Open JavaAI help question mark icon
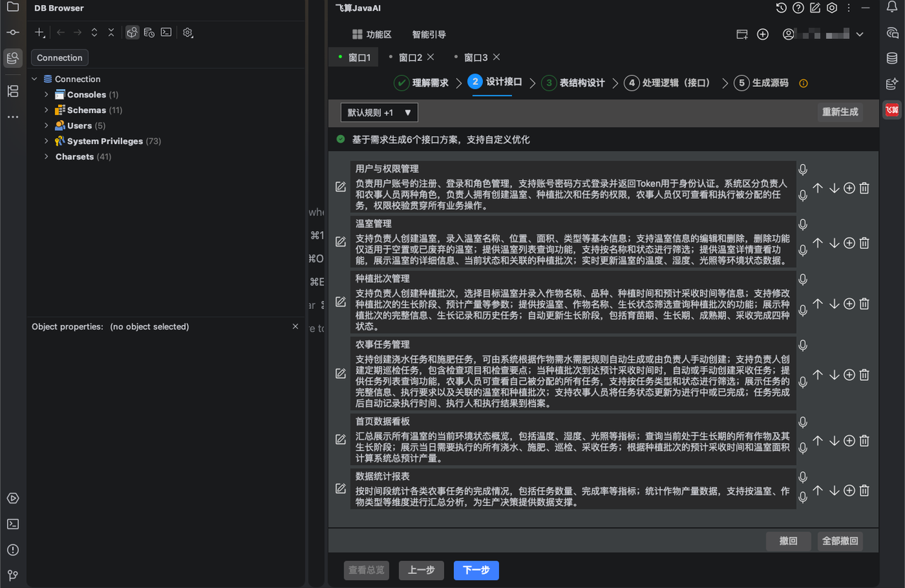 coord(798,8)
